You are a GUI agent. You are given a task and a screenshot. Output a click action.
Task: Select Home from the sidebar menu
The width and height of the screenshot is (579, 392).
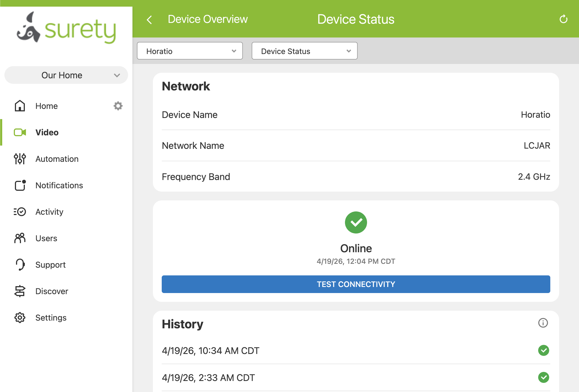(x=46, y=106)
